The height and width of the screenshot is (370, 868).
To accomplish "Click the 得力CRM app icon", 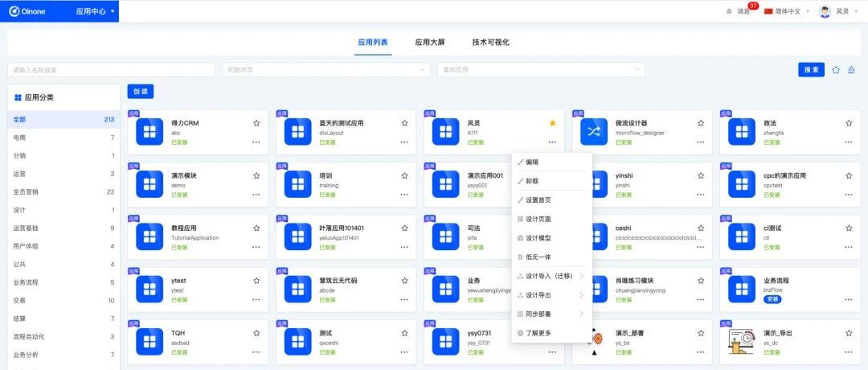I will coord(149,132).
